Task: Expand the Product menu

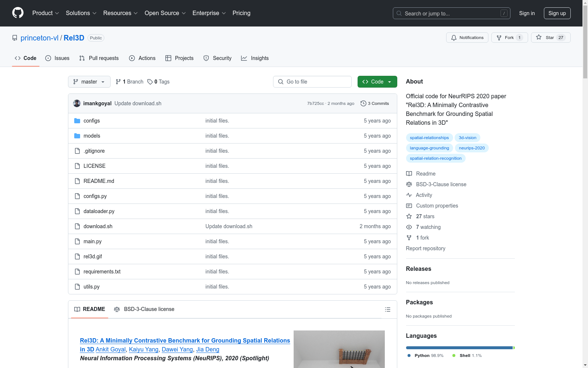Action: point(46,13)
